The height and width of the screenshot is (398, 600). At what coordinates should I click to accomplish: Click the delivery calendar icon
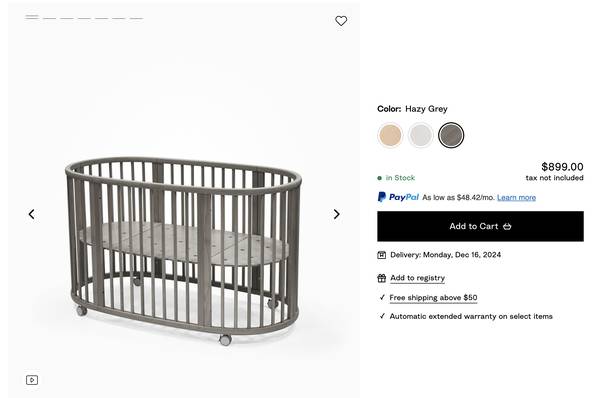[x=382, y=255]
